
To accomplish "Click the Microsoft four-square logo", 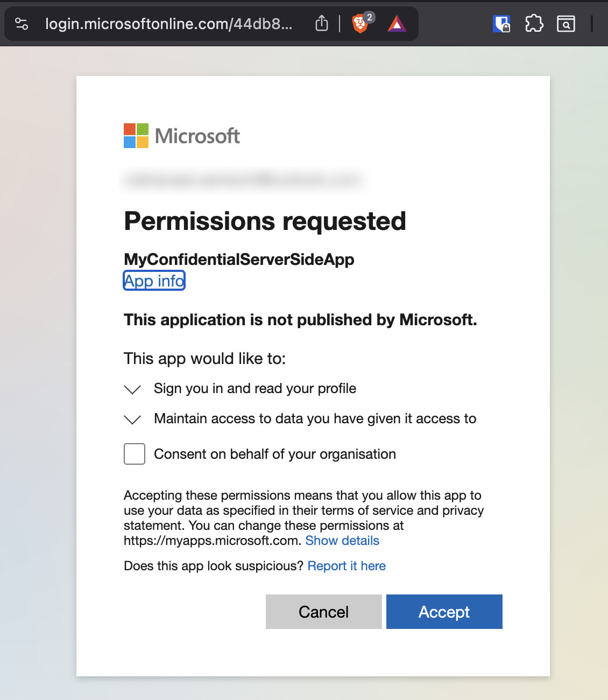I will [x=136, y=136].
